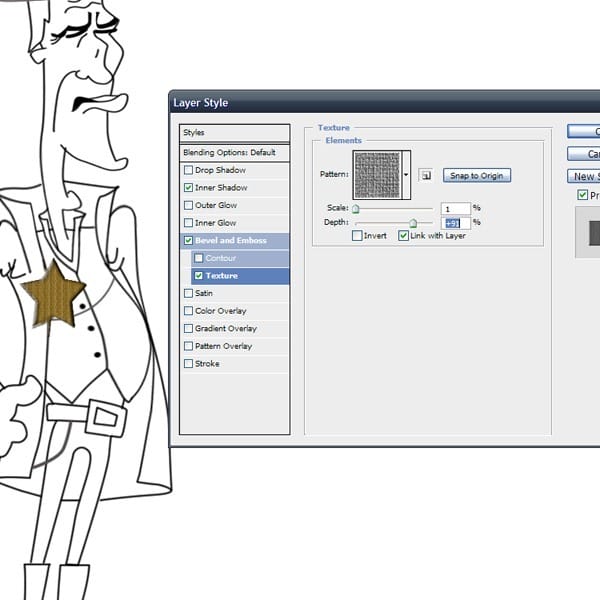Enable the Outer Glow checkbox
This screenshot has width=600, height=600.
pyautogui.click(x=188, y=205)
